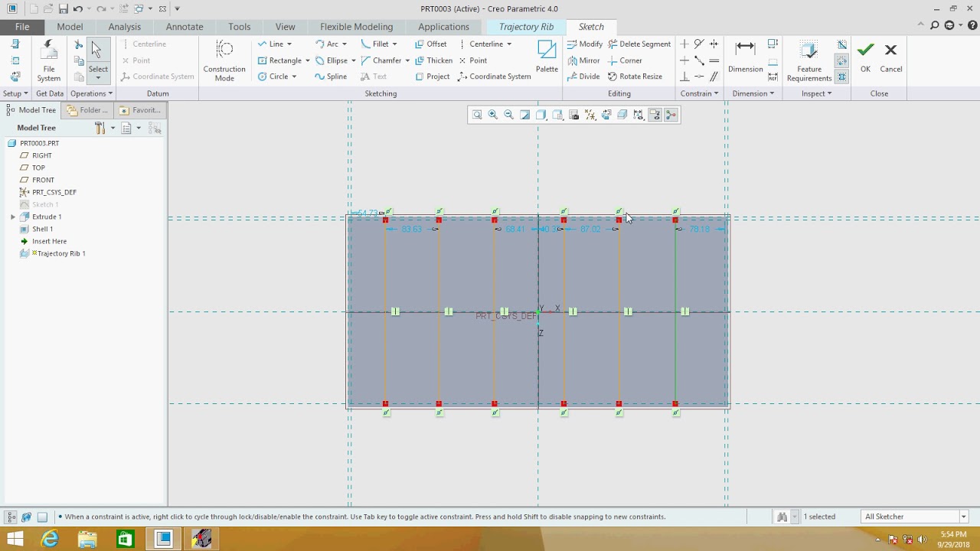Click Delete Segment tool
Viewport: 980px width, 551px height.
639,44
